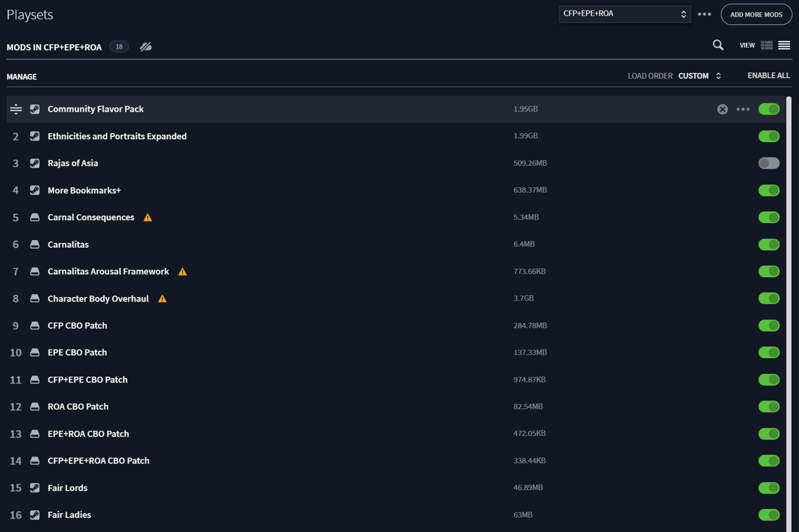Click the hide disabled mods eye icon
The image size is (799, 532).
[x=146, y=47]
